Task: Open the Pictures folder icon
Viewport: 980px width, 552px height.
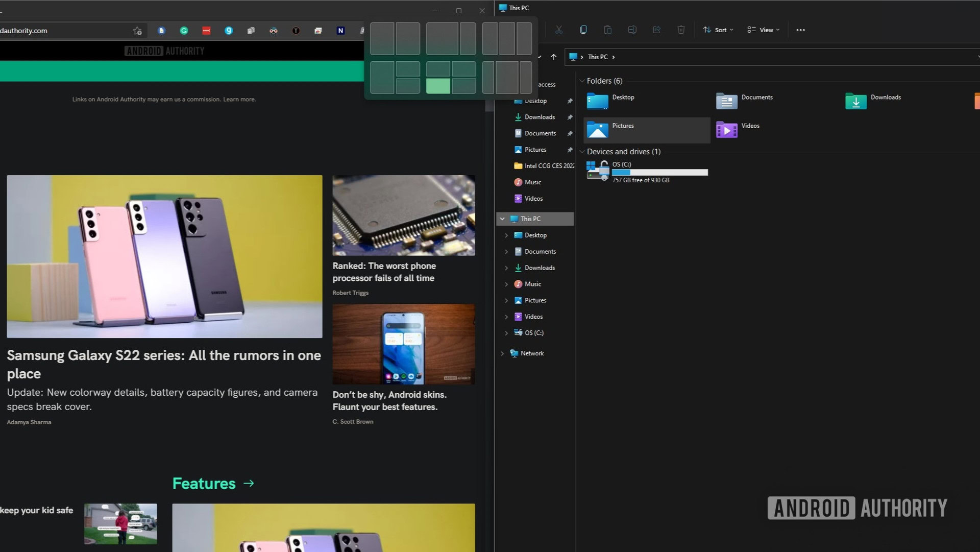Action: pyautogui.click(x=596, y=129)
